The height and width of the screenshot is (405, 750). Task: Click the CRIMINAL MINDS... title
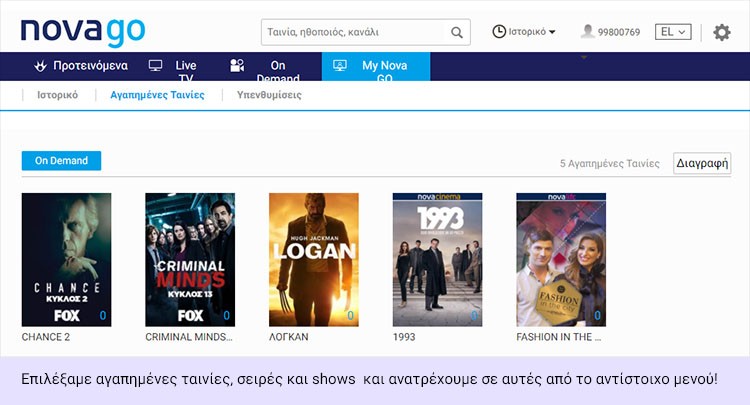coord(189,337)
